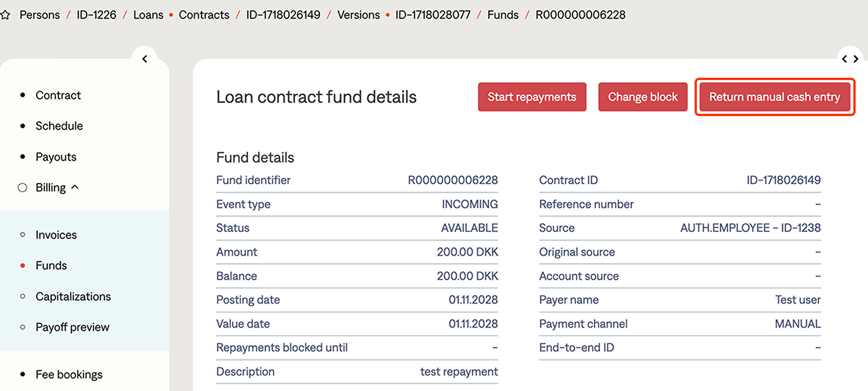Select Invoices under Billing

point(56,235)
